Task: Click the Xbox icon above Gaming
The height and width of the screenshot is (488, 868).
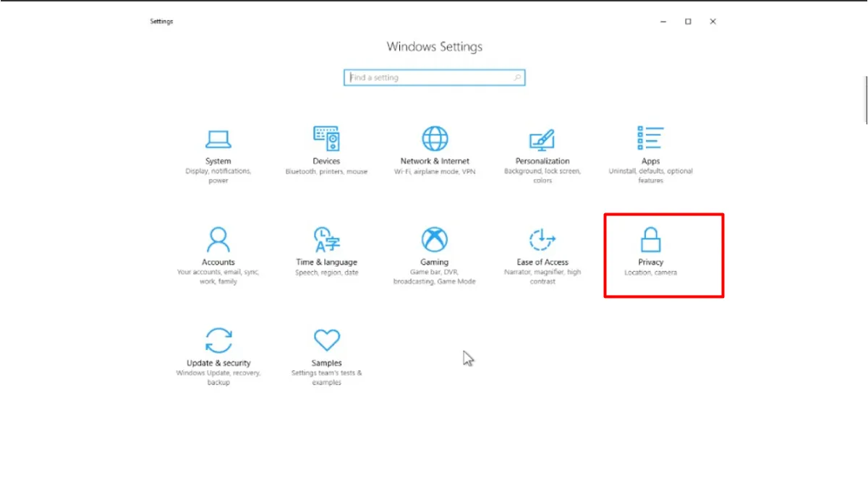Action: (x=434, y=239)
